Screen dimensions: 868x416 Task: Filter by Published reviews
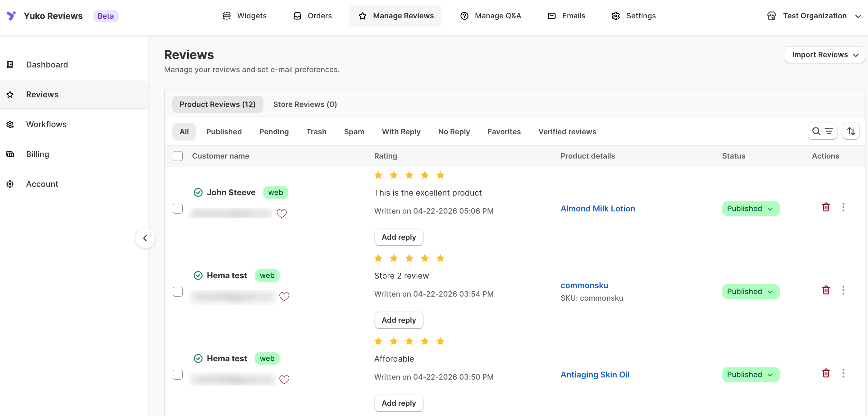224,132
